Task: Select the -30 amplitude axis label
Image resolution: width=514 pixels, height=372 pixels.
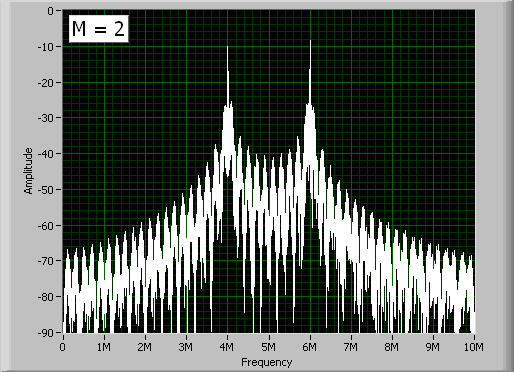Action: (46, 118)
